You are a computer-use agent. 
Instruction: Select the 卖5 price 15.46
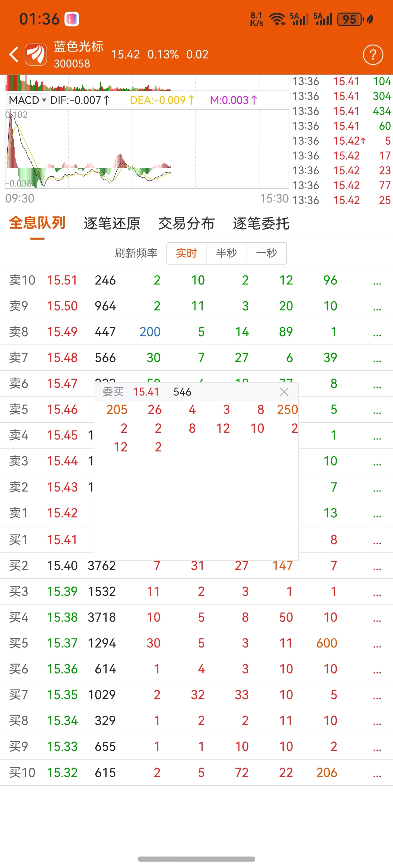click(62, 409)
